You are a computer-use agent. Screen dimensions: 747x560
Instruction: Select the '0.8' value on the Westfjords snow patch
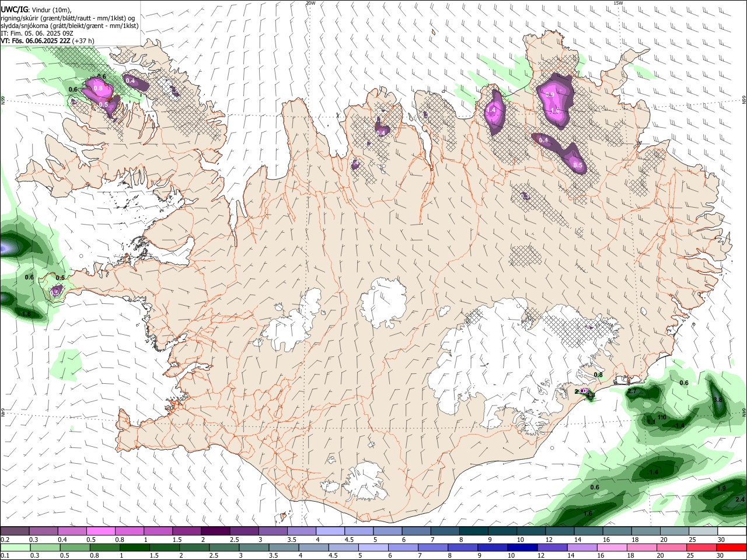[x=98, y=89]
